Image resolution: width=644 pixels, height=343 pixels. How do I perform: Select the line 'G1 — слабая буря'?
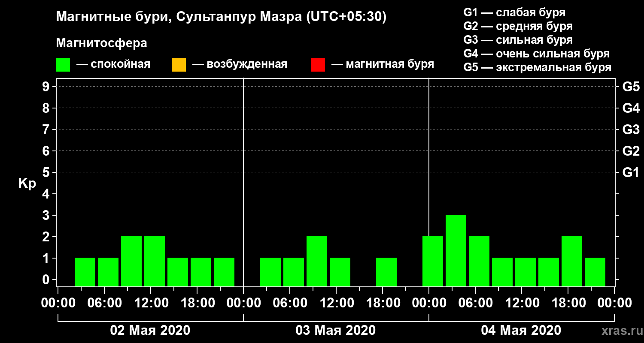(x=514, y=12)
